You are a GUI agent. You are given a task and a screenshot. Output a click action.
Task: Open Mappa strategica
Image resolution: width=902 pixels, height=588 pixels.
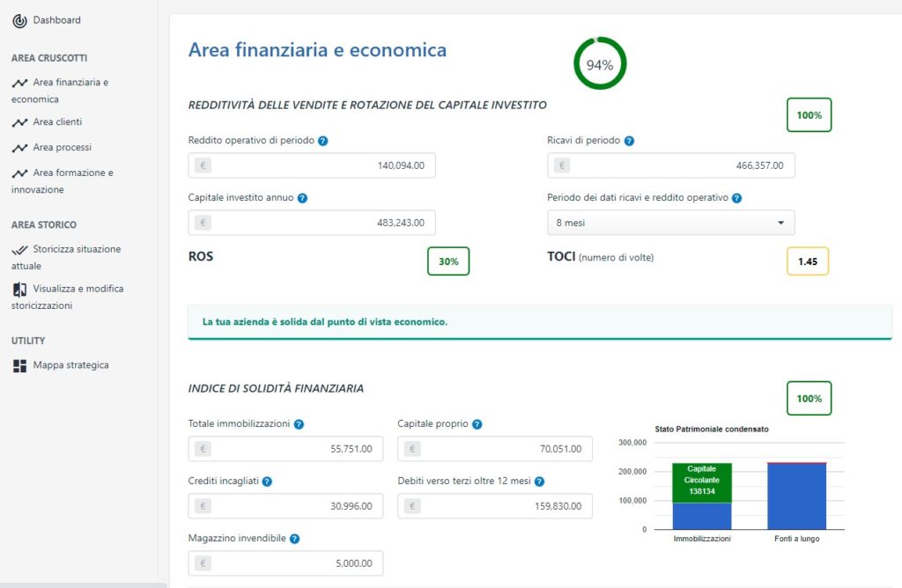70,365
